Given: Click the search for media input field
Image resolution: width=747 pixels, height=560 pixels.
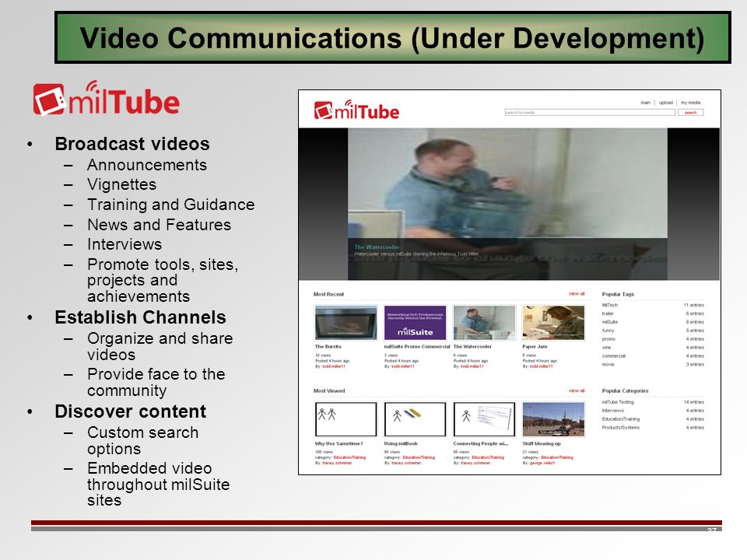Looking at the screenshot, I should [590, 112].
